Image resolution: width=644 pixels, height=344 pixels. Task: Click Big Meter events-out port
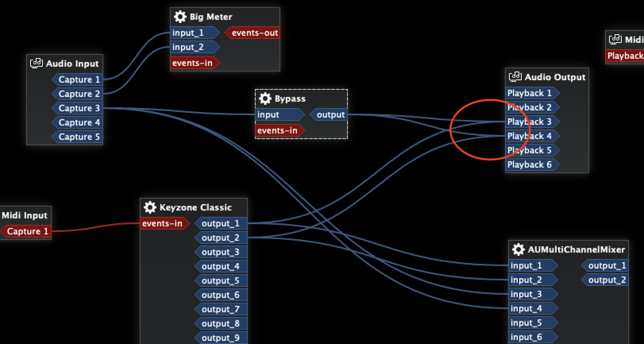[253, 33]
